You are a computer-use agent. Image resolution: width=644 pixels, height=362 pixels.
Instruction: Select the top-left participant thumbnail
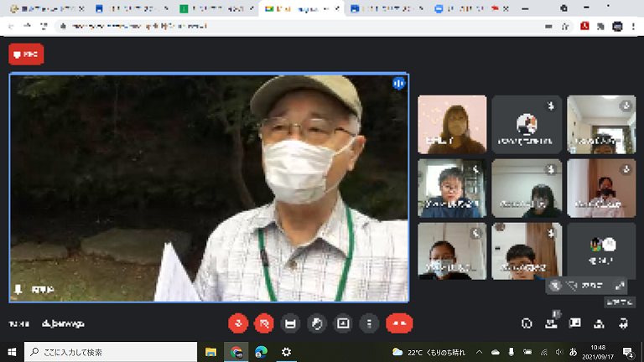(452, 124)
